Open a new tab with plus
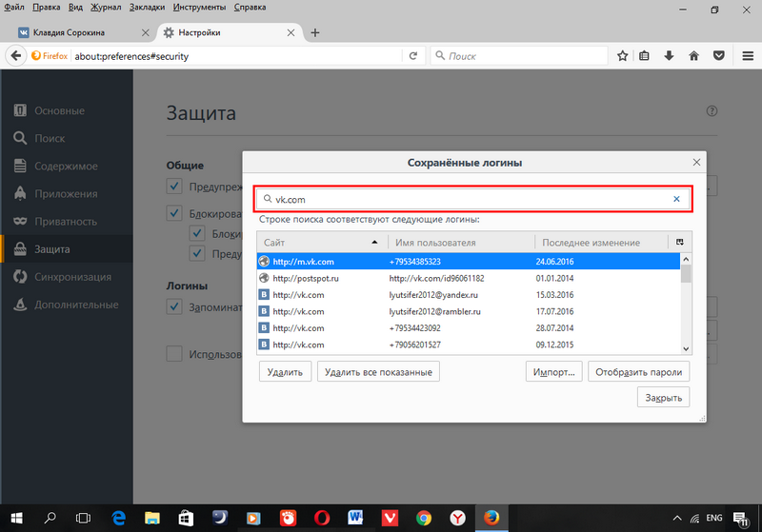This screenshot has height=532, width=762. click(x=315, y=32)
